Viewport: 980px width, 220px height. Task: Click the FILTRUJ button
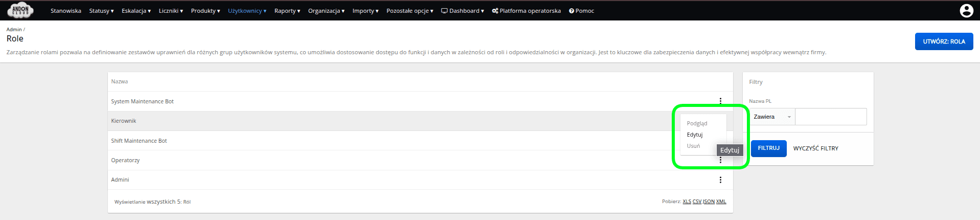pos(768,148)
